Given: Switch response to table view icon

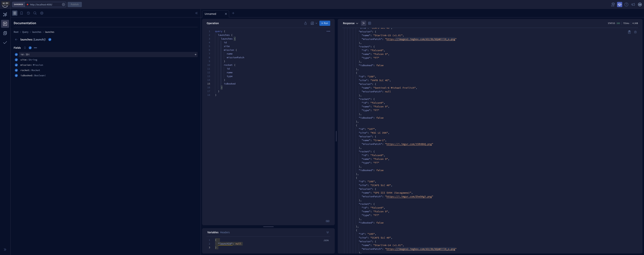Looking at the screenshot, I should [370, 23].
